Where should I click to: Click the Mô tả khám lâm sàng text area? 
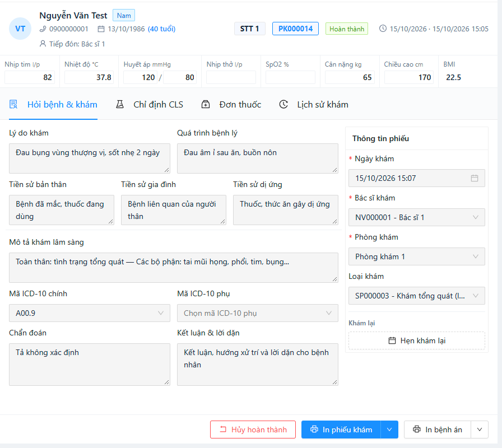pyautogui.click(x=174, y=268)
